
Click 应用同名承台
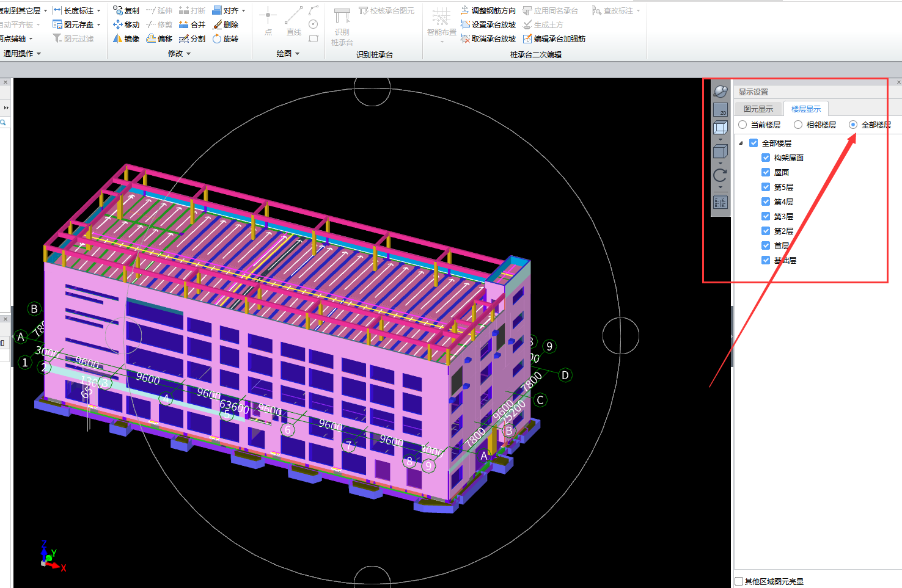(x=550, y=10)
